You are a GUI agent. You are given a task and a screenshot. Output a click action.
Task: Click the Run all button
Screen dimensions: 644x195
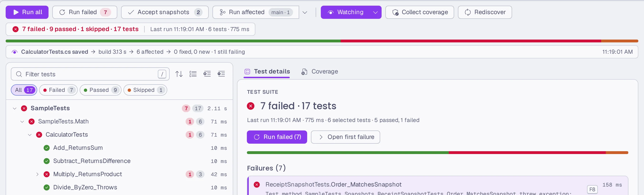click(x=27, y=12)
